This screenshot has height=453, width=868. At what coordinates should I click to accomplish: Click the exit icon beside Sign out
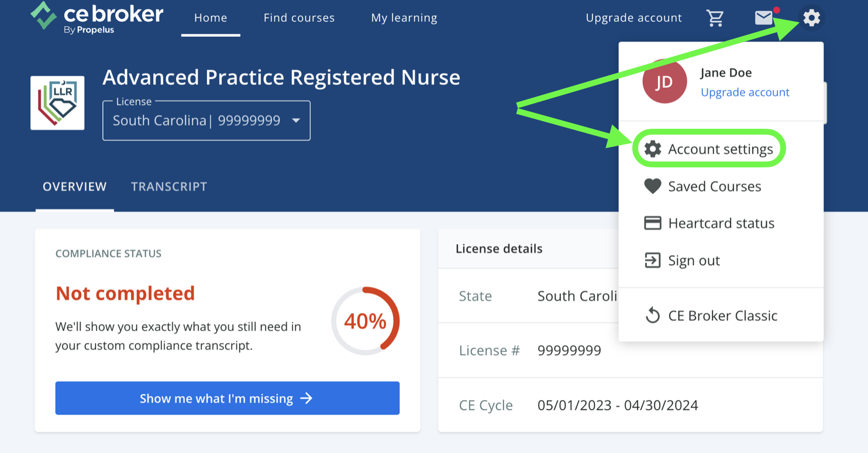653,260
